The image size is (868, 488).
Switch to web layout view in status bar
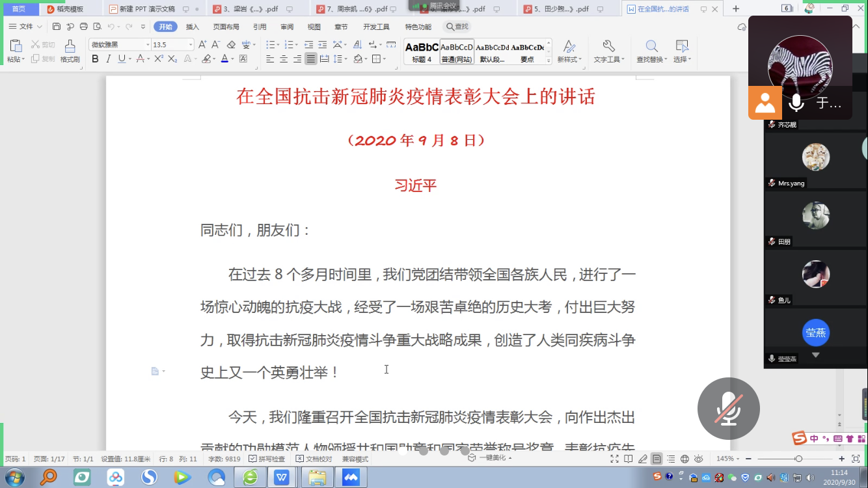tap(685, 459)
